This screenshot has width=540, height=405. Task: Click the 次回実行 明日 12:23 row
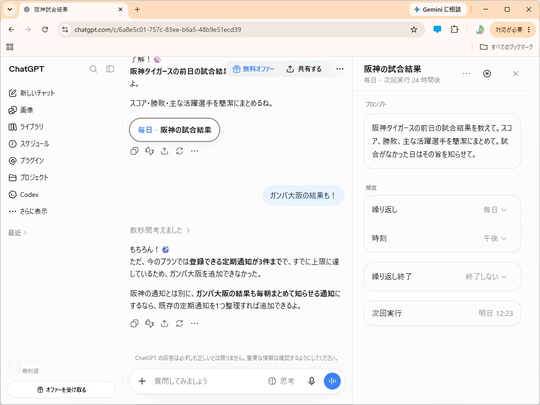(442, 313)
